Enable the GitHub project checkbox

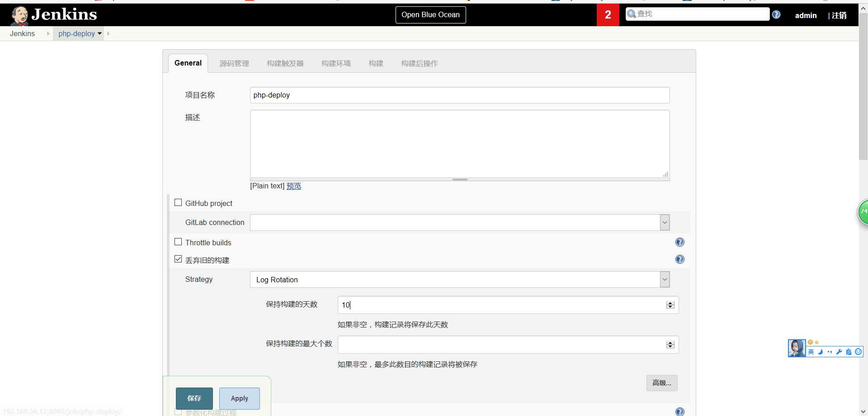pyautogui.click(x=178, y=203)
